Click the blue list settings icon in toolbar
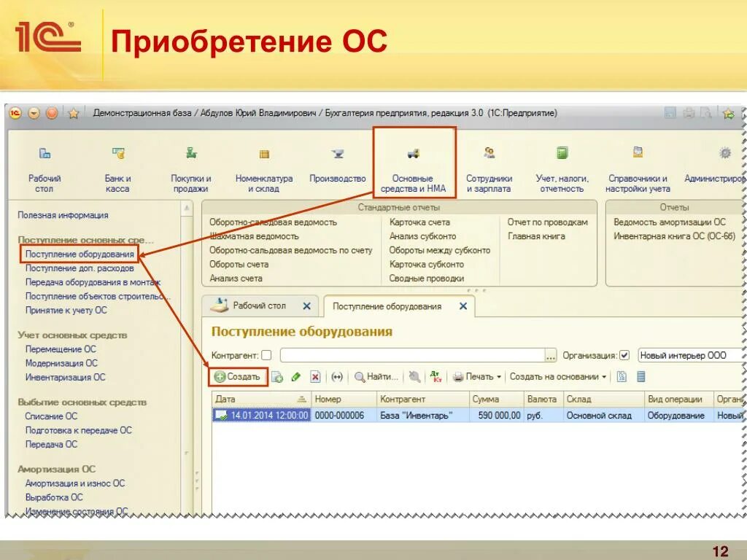The width and height of the screenshot is (747, 560). click(641, 377)
